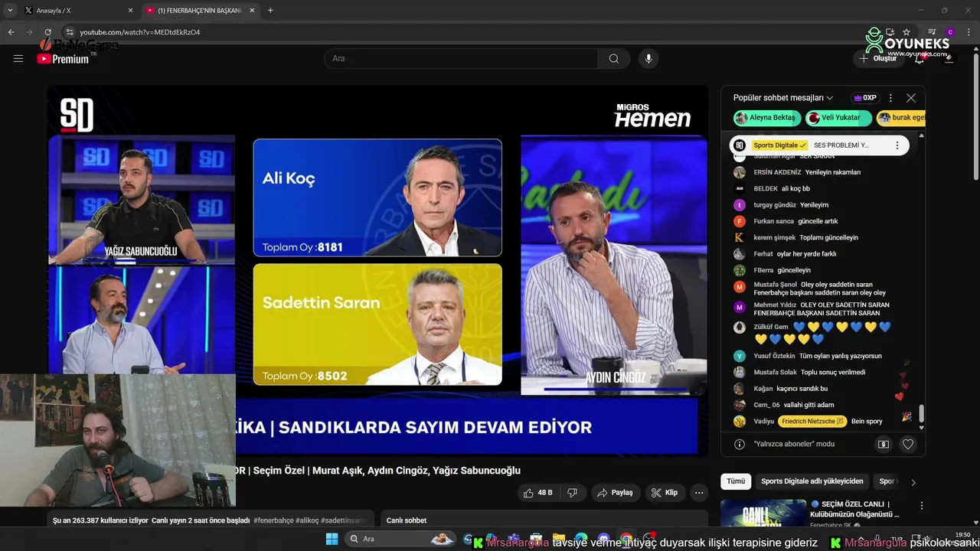Click info icon beside Yalnızca aboneler modu

pyautogui.click(x=740, y=444)
